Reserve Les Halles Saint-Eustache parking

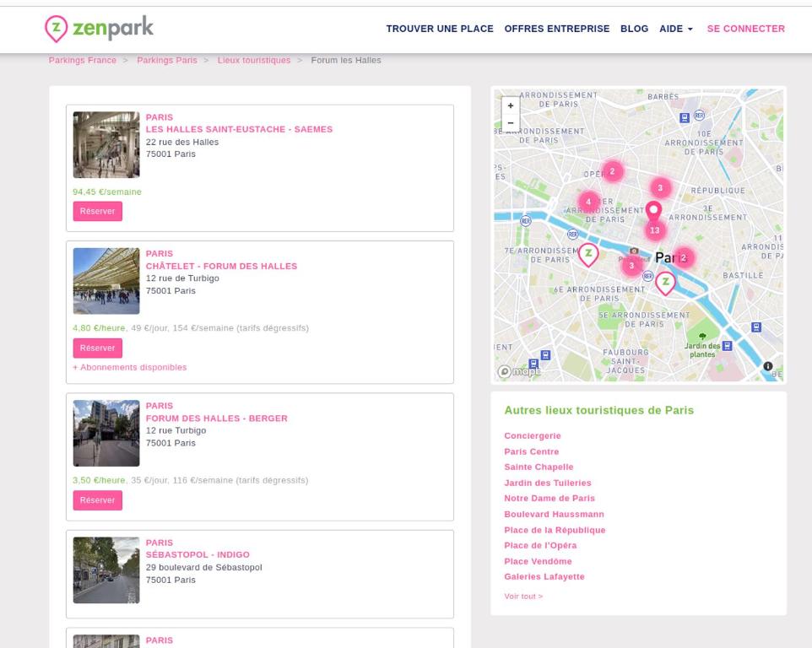click(97, 211)
